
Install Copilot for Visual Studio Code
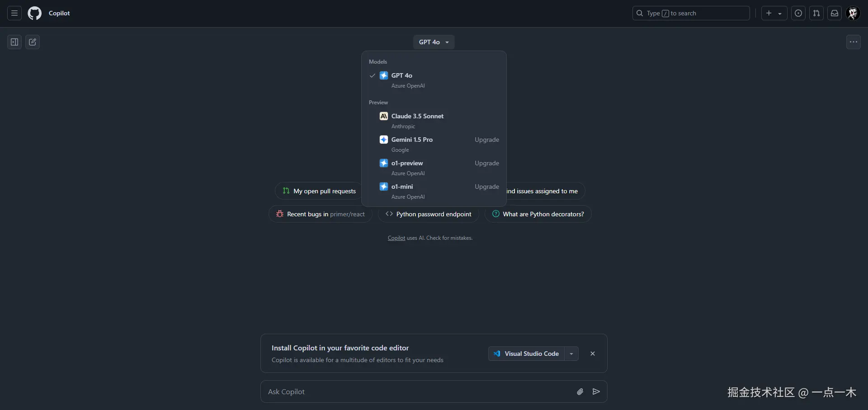(527, 354)
